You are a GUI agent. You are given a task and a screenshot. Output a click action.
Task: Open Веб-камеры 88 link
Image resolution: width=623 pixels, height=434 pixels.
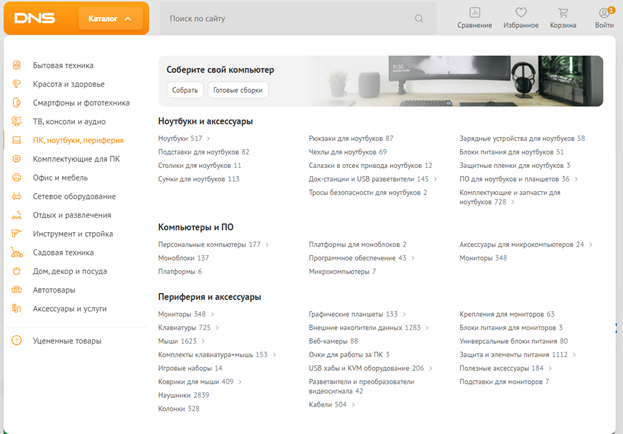point(333,341)
